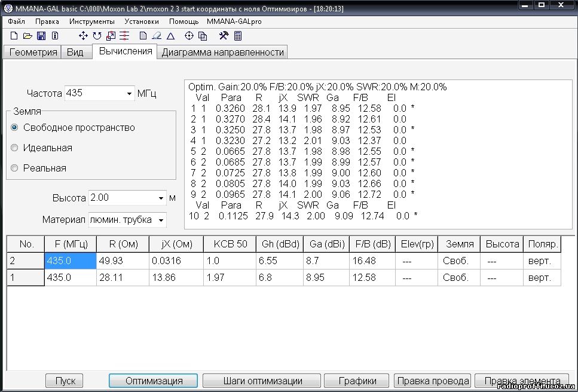This screenshot has width=578, height=392.
Task: Expand the Частота frequency dropdown
Action: (x=129, y=94)
